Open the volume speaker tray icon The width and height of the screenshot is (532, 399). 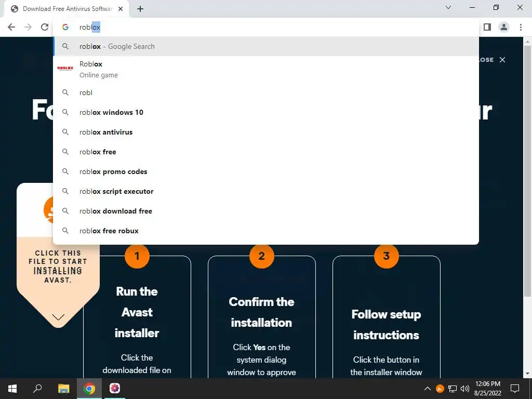coord(465,389)
